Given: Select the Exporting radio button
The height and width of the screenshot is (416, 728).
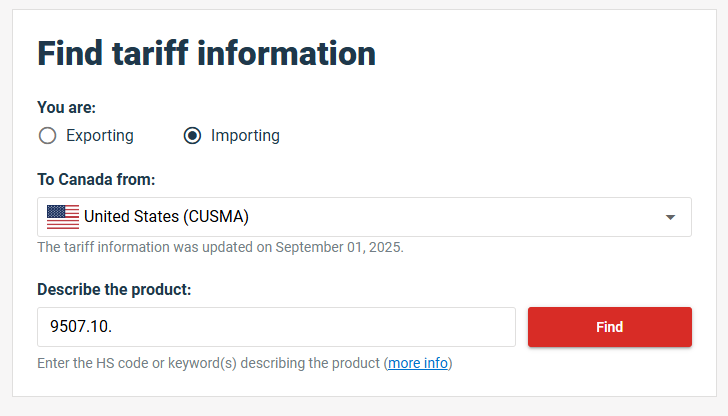Looking at the screenshot, I should pos(47,136).
